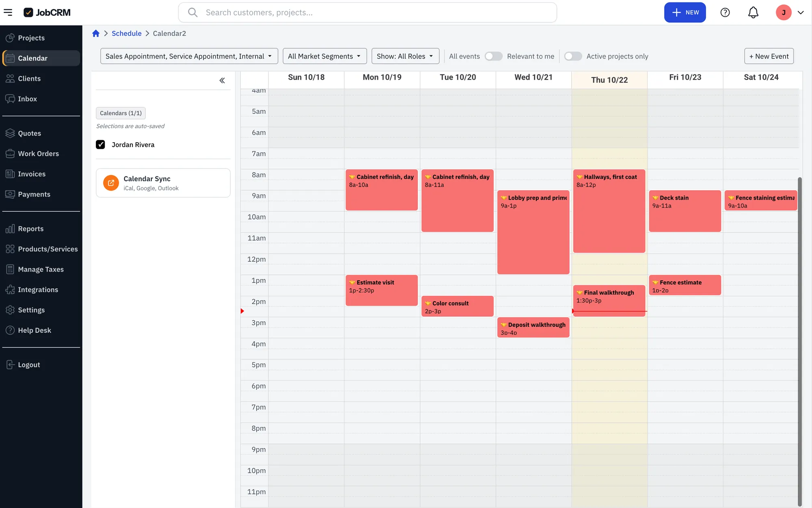
Task: Click Thu 10/22 column header
Action: click(609, 80)
